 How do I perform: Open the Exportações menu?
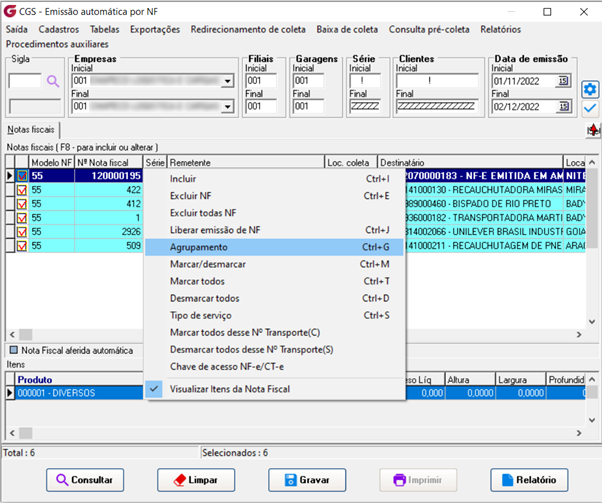point(155,30)
